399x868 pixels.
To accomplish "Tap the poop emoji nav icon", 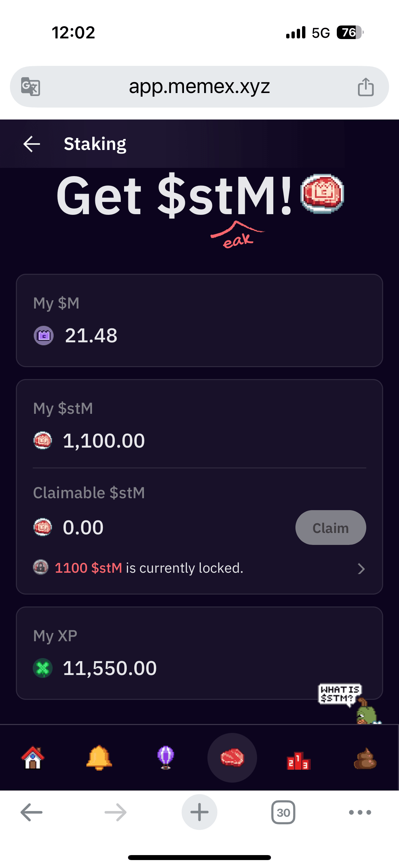I will [x=365, y=758].
